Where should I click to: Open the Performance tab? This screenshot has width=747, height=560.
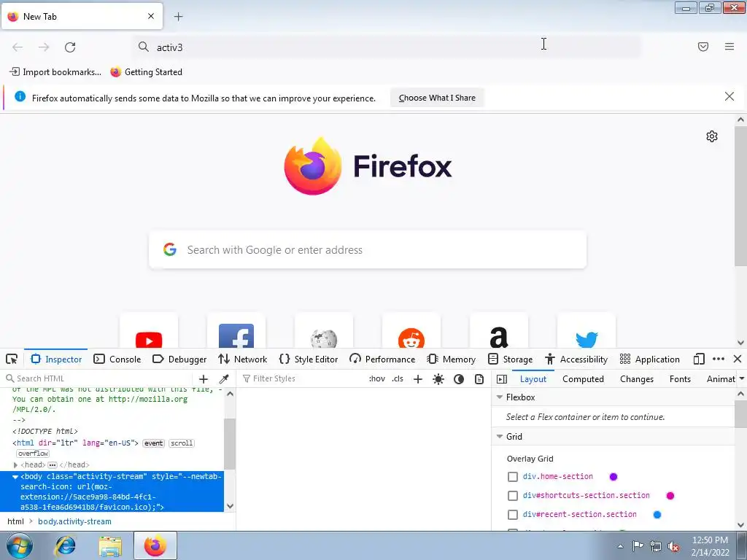(382, 359)
